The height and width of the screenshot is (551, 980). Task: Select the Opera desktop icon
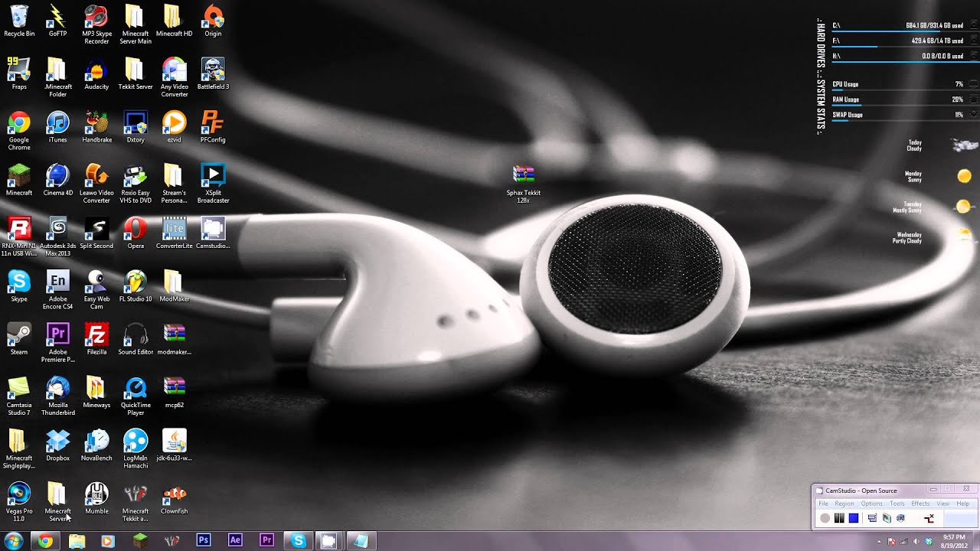(136, 233)
